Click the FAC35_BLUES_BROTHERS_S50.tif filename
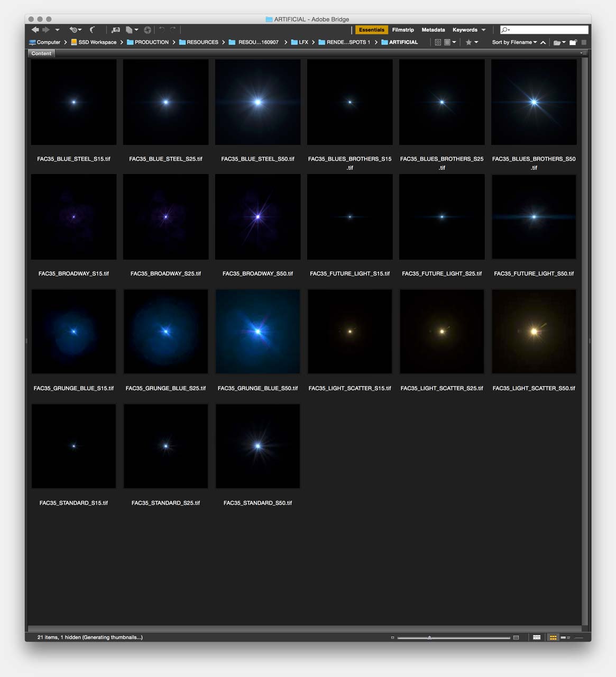The image size is (616, 677). pos(534,163)
